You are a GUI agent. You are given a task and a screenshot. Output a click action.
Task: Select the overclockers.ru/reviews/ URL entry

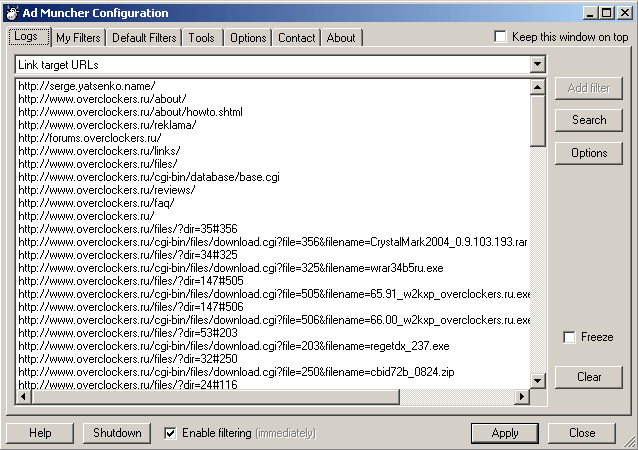point(107,190)
